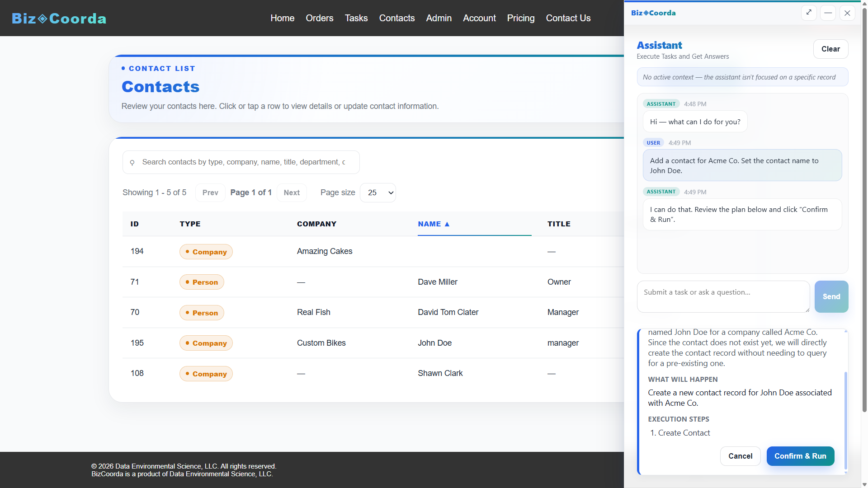This screenshot has height=488, width=868.
Task: Focus the contacts search field
Action: pos(241,162)
